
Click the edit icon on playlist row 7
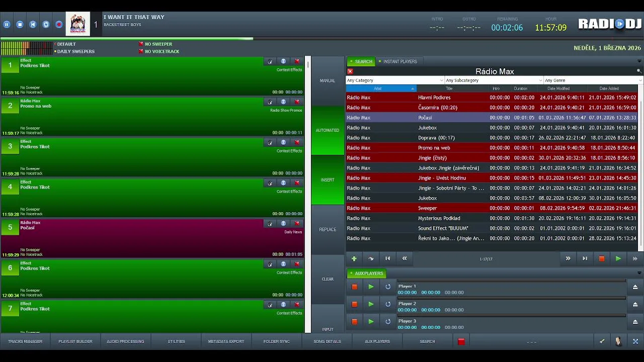point(270,305)
